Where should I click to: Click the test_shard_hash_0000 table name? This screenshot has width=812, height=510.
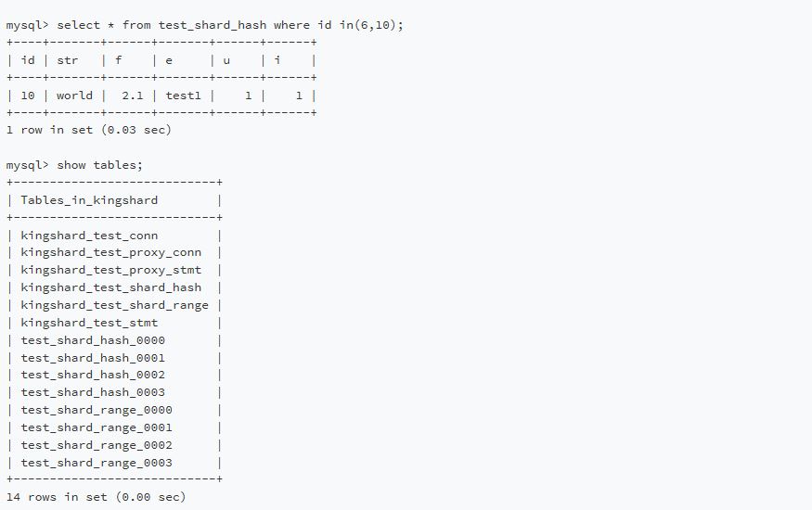[x=93, y=340]
